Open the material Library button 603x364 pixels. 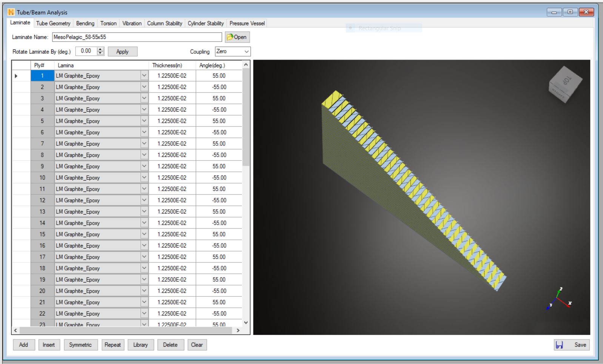140,345
